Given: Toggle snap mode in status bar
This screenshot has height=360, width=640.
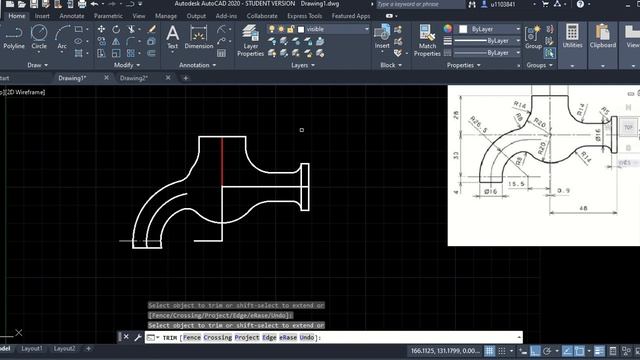Looking at the screenshot, I should [502, 351].
